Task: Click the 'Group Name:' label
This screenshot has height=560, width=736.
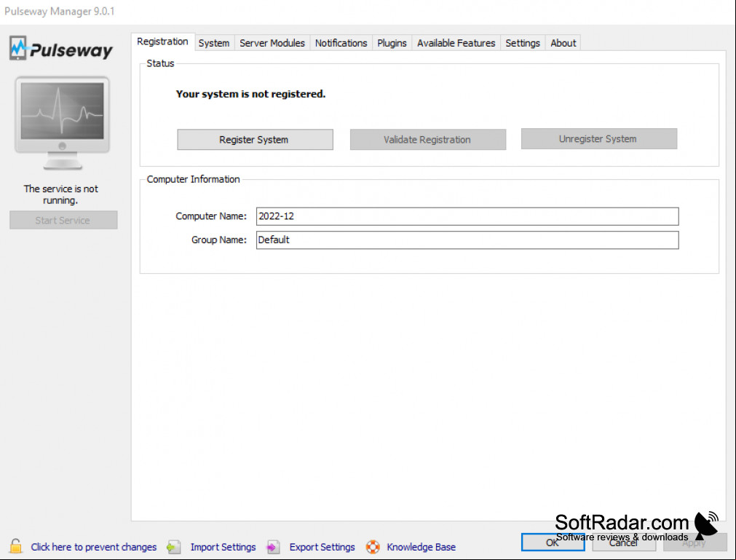Action: (218, 240)
